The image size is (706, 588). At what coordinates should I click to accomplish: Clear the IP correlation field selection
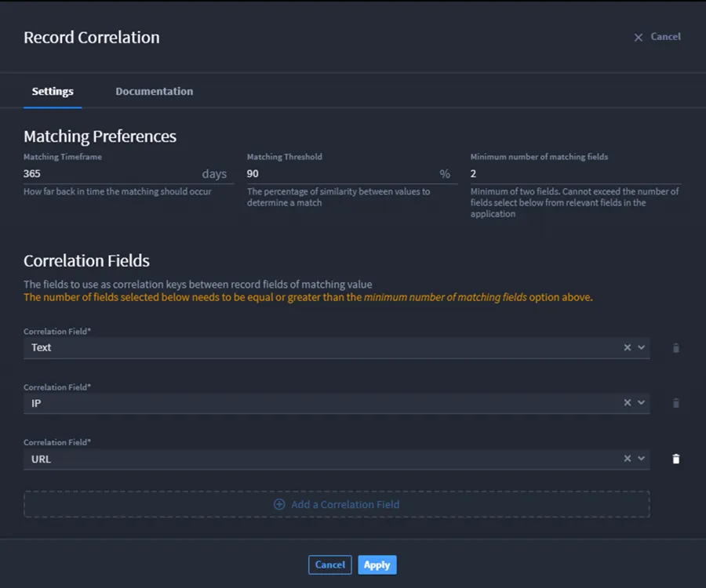coord(628,403)
